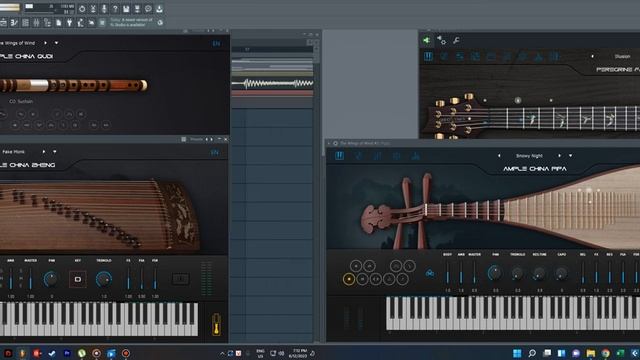Click the grid view icon in FL Studio second toolbar row
The image size is (640, 360).
click(x=25, y=23)
